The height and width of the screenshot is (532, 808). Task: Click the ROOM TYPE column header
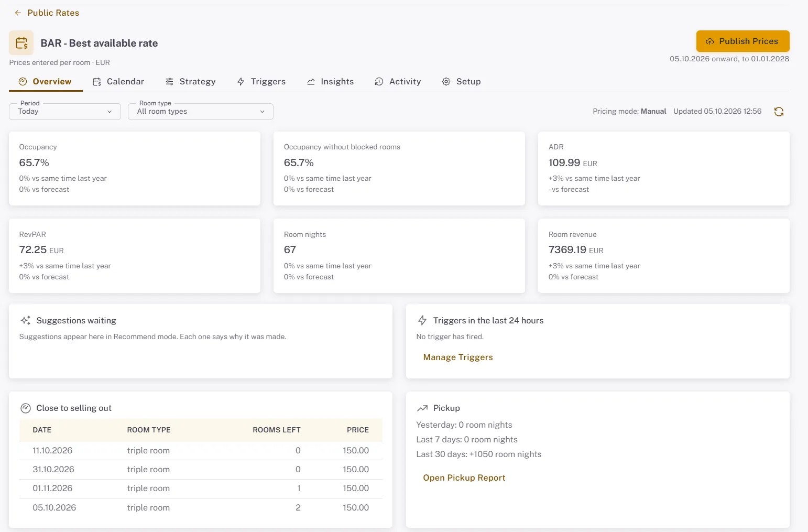tap(149, 430)
